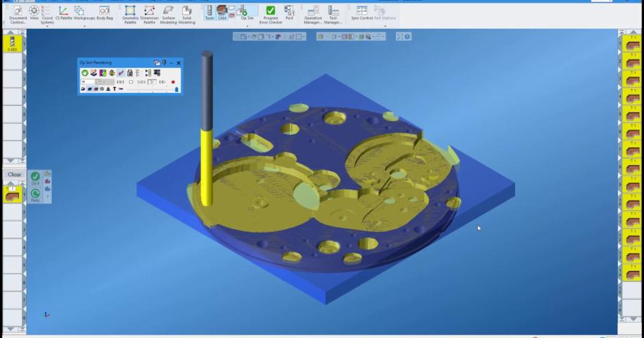Expand the Op Sim dropdown arrow
The height and width of the screenshot is (338, 644).
(x=247, y=27)
